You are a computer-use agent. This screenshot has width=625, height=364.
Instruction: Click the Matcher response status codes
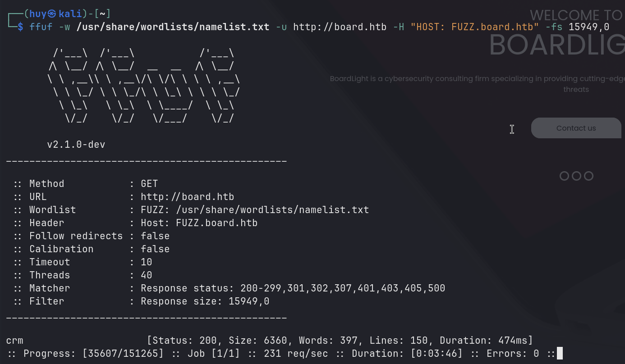point(343,288)
